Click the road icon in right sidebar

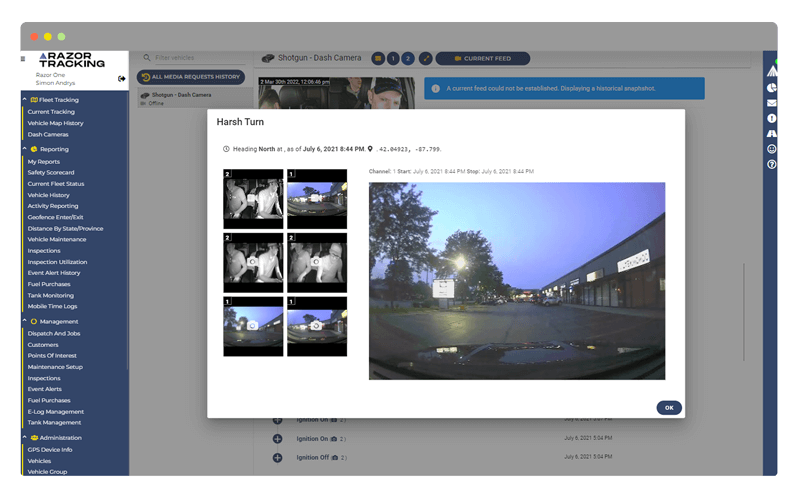pyautogui.click(x=772, y=134)
